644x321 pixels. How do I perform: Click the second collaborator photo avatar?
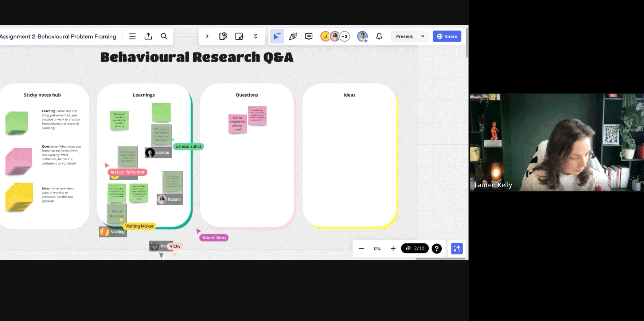pos(335,36)
